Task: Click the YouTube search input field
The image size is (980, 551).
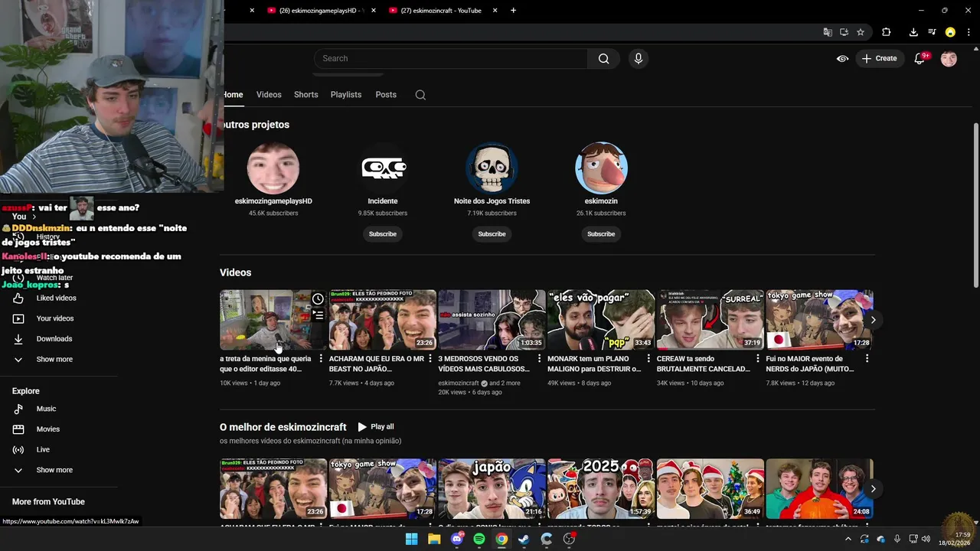Action: (451, 58)
